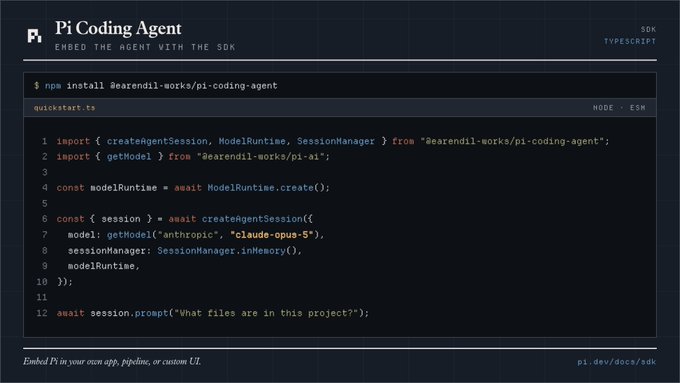Click line number 12 in gutter
Image resolution: width=680 pixels, height=383 pixels.
pos(42,313)
